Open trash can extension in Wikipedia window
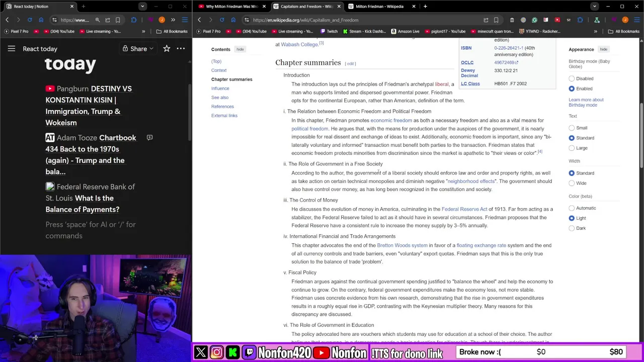This screenshot has height=362, width=644. pyautogui.click(x=512, y=20)
